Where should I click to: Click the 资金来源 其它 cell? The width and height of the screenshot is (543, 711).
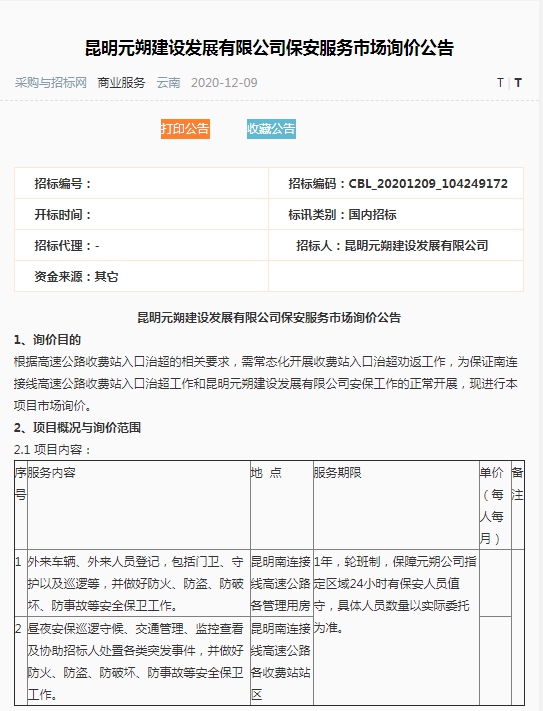click(141, 276)
